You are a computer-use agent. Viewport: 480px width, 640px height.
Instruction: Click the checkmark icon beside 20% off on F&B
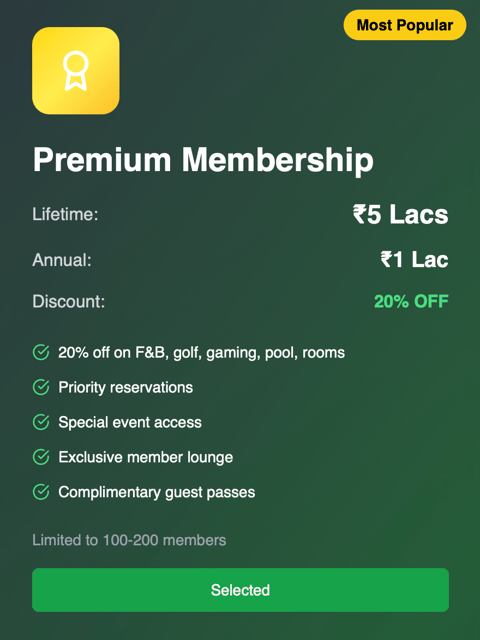41,352
